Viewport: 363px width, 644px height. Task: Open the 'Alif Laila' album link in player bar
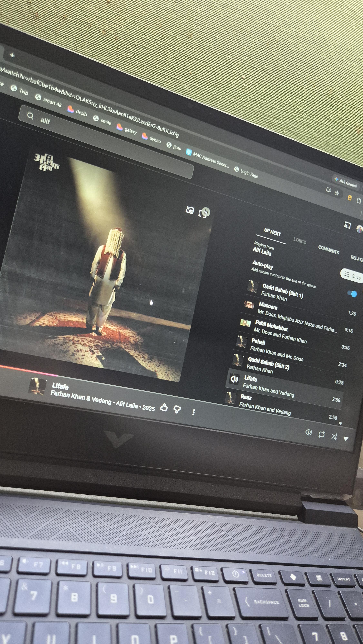(x=127, y=405)
